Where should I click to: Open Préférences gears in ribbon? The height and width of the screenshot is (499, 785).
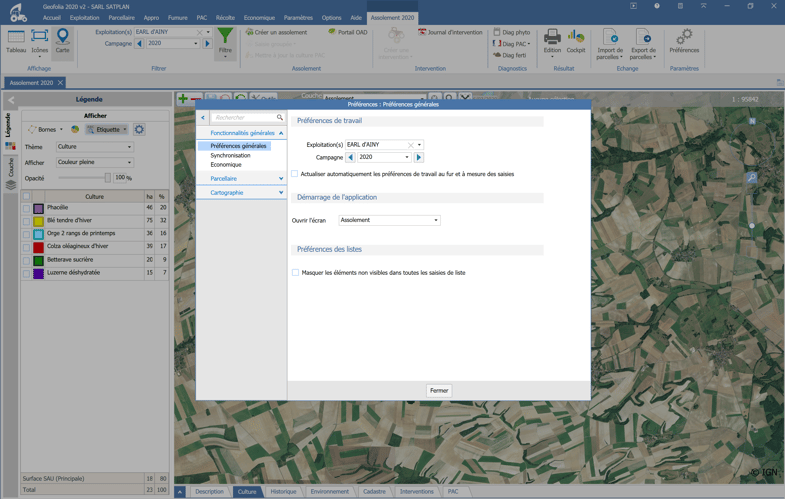pos(684,41)
